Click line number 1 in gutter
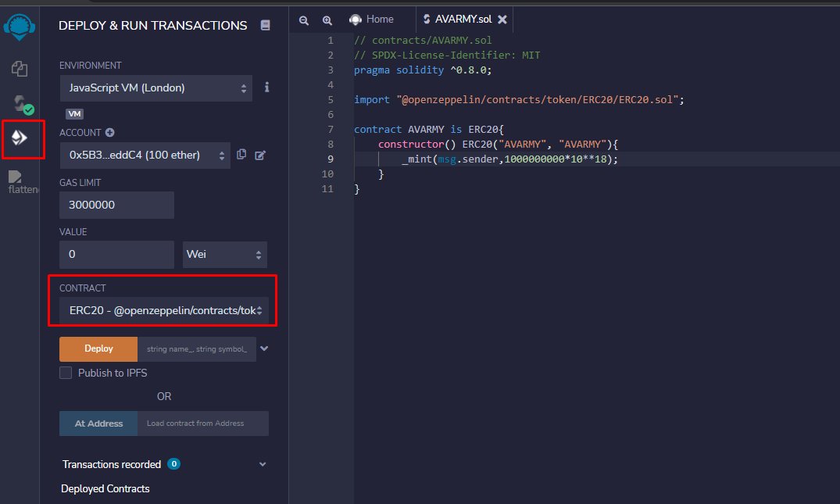This screenshot has width=840, height=504. point(330,40)
